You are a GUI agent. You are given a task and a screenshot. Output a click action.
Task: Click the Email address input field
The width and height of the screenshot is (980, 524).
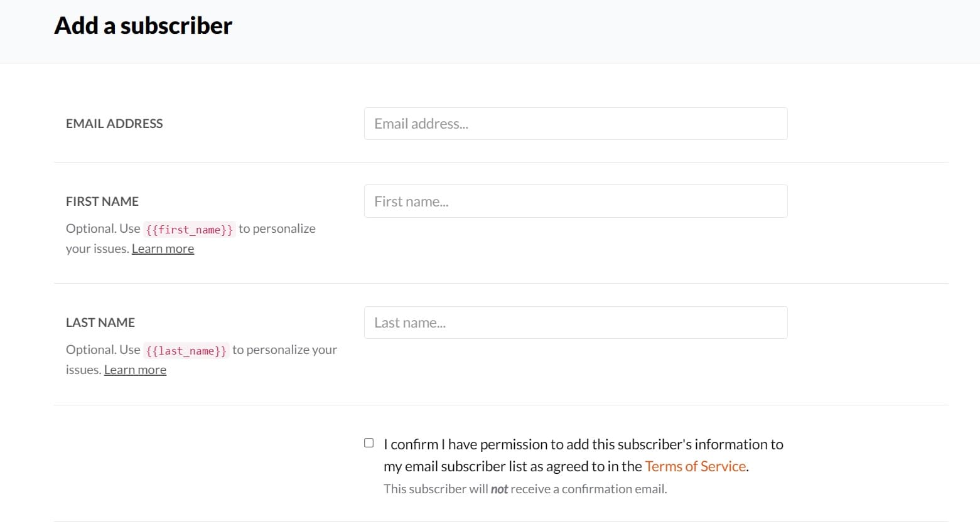pyautogui.click(x=575, y=124)
